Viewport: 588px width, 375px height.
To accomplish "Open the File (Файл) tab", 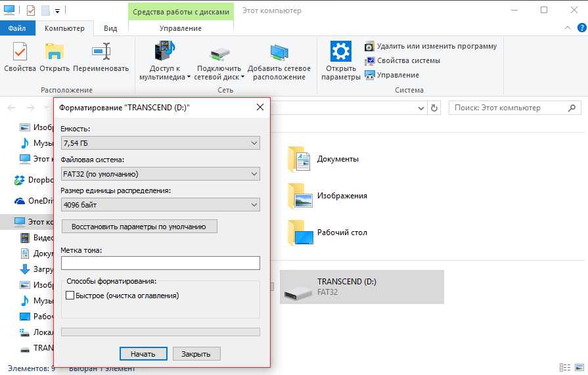I will [x=17, y=28].
